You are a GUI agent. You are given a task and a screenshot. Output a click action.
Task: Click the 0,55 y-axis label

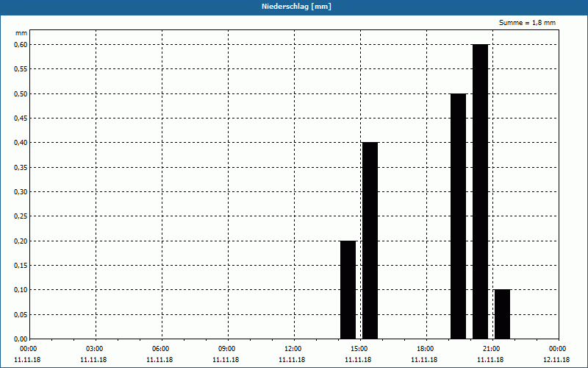21,69
